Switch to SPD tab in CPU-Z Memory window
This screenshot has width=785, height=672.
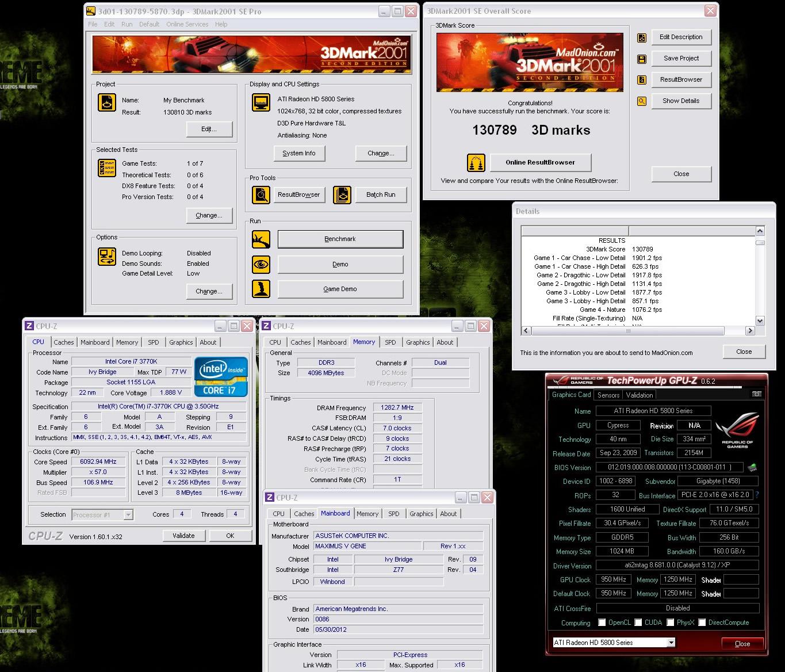point(390,342)
